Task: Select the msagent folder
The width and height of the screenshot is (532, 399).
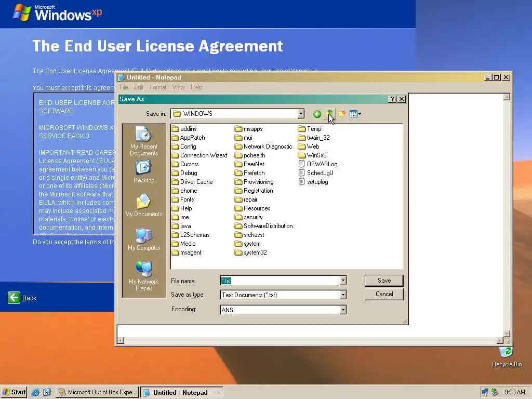Action: point(187,252)
